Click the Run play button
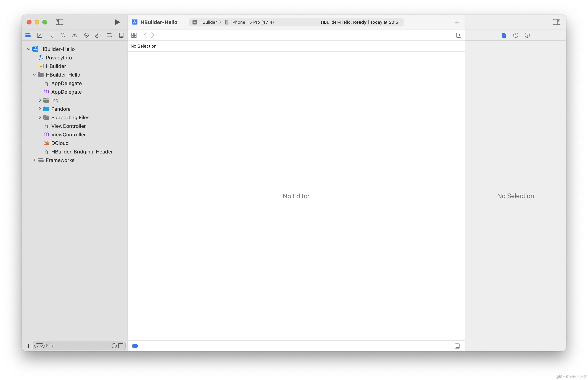588x380 pixels. click(117, 22)
